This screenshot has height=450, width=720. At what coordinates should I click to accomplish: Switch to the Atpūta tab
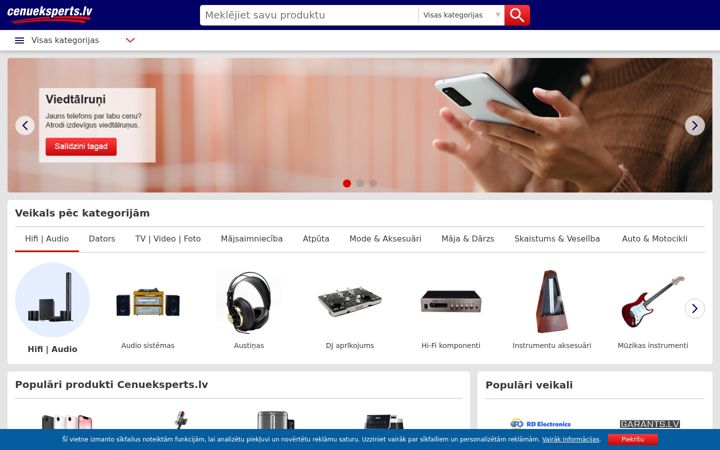(316, 239)
